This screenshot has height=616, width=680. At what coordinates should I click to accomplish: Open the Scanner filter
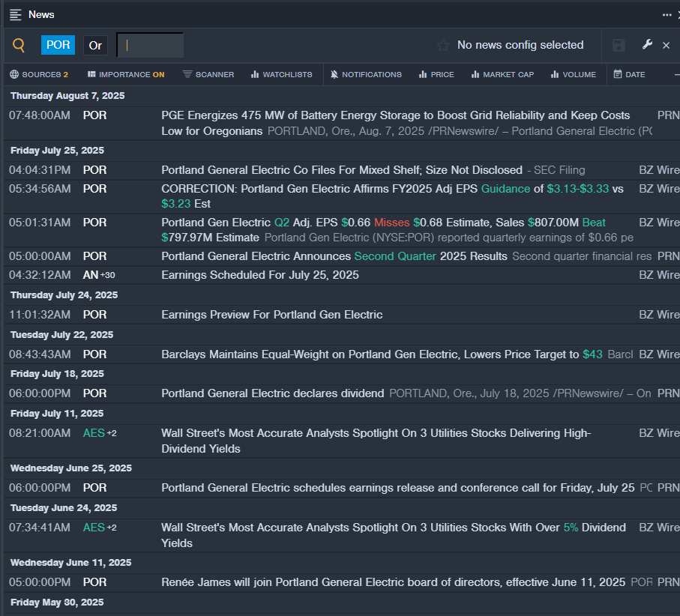coord(208,74)
